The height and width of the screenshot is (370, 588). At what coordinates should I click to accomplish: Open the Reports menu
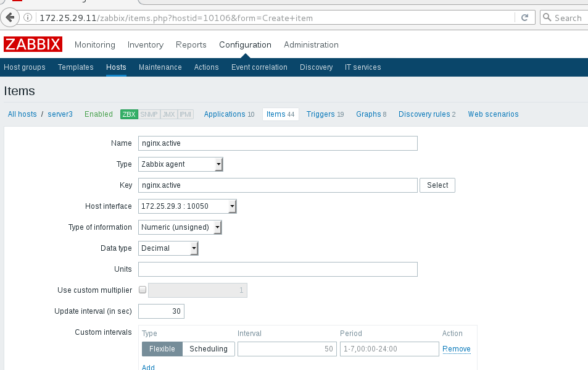191,44
